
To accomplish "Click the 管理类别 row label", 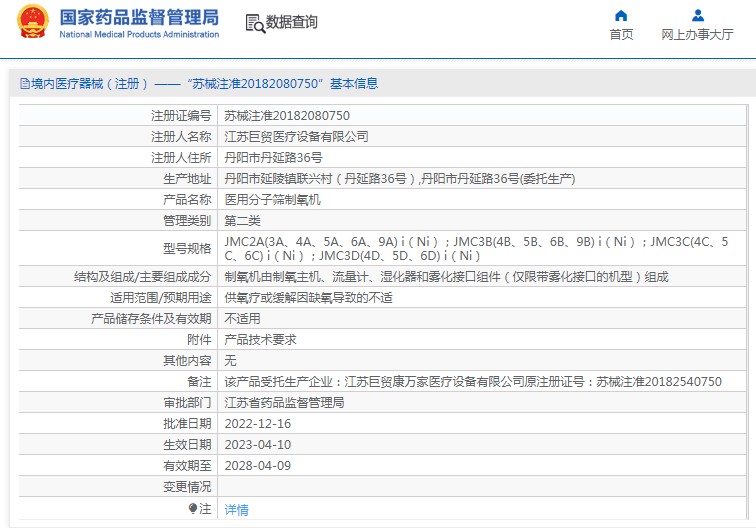I will 187,221.
